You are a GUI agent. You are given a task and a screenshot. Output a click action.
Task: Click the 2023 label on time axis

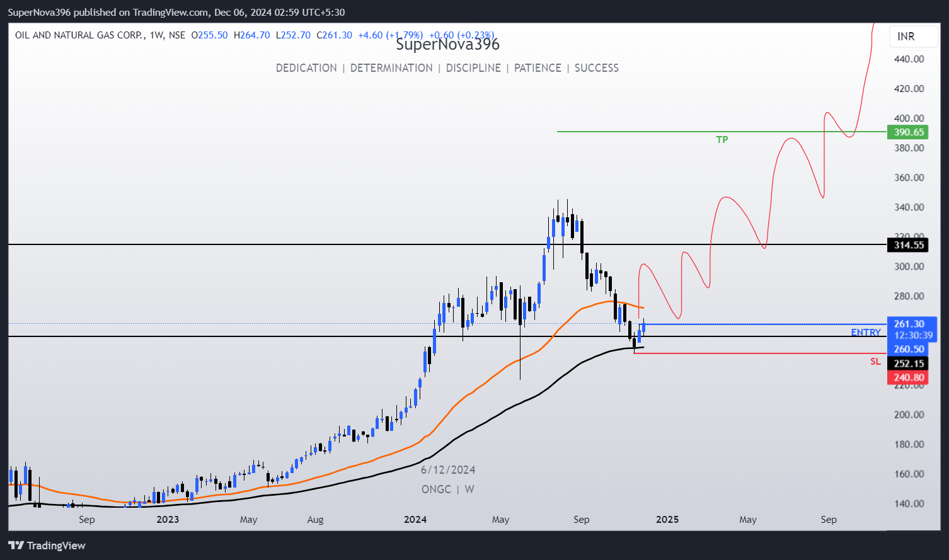click(x=168, y=520)
